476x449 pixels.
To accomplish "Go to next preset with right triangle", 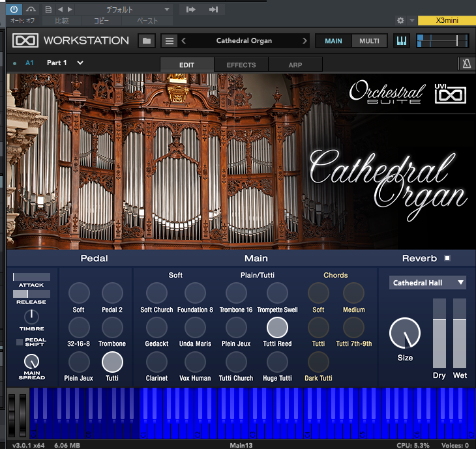I will click(70, 9).
